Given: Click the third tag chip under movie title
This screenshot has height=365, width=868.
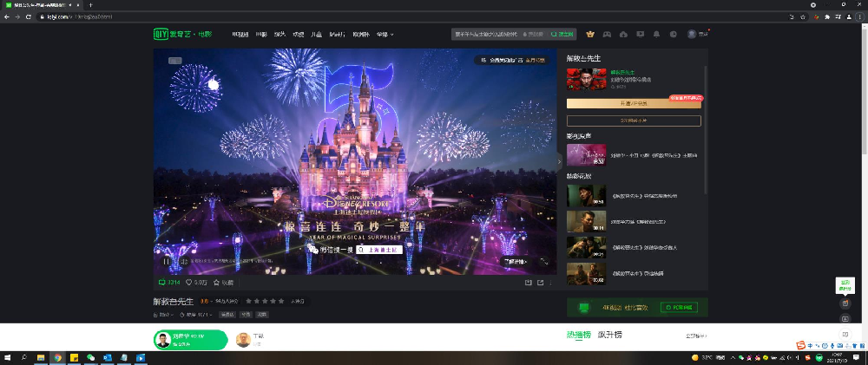Looking at the screenshot, I should (x=262, y=315).
